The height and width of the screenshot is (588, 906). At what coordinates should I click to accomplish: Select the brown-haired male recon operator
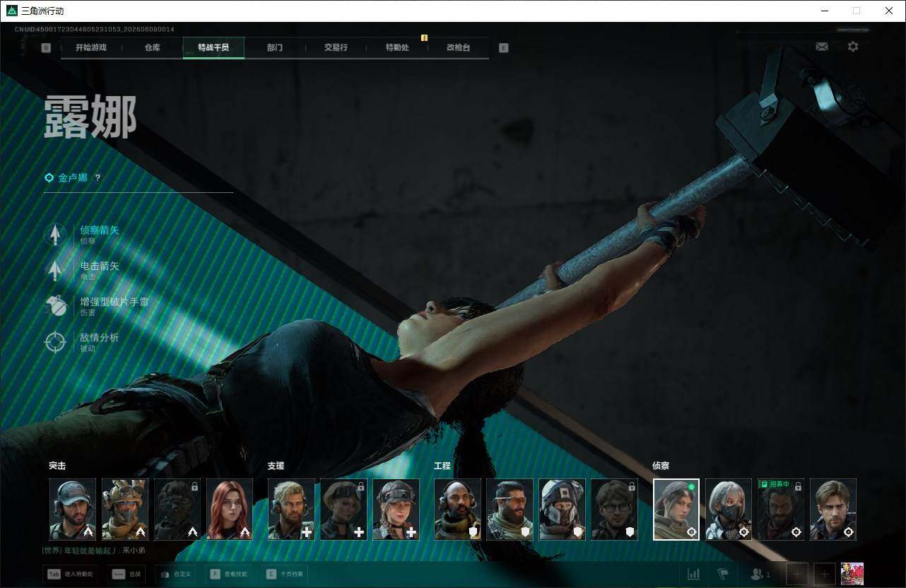(833, 510)
